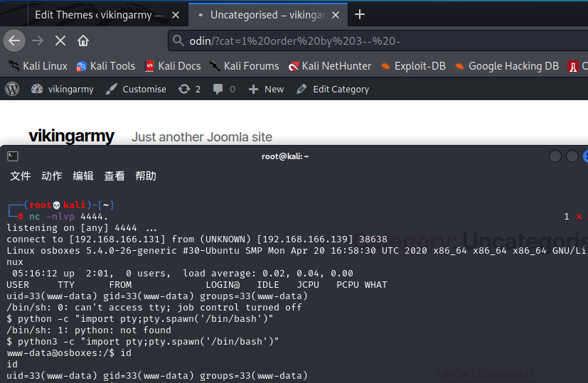
Task: Open the Kali NetHunter bookmark
Action: (x=330, y=66)
